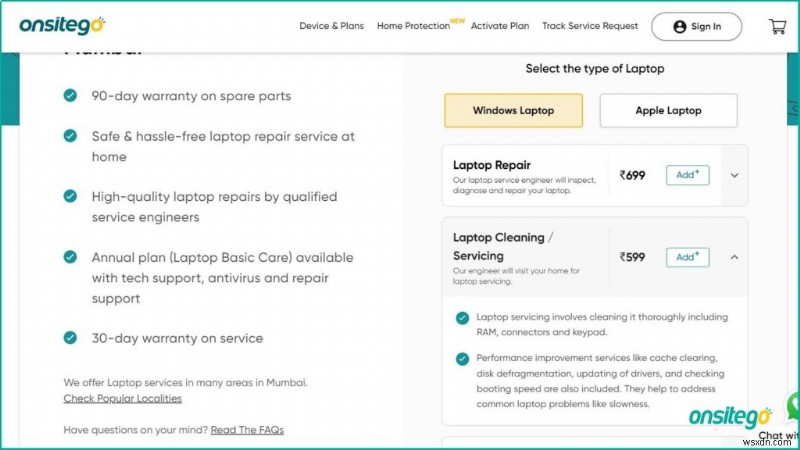
Task: Select Windows Laptop type
Action: [x=513, y=110]
